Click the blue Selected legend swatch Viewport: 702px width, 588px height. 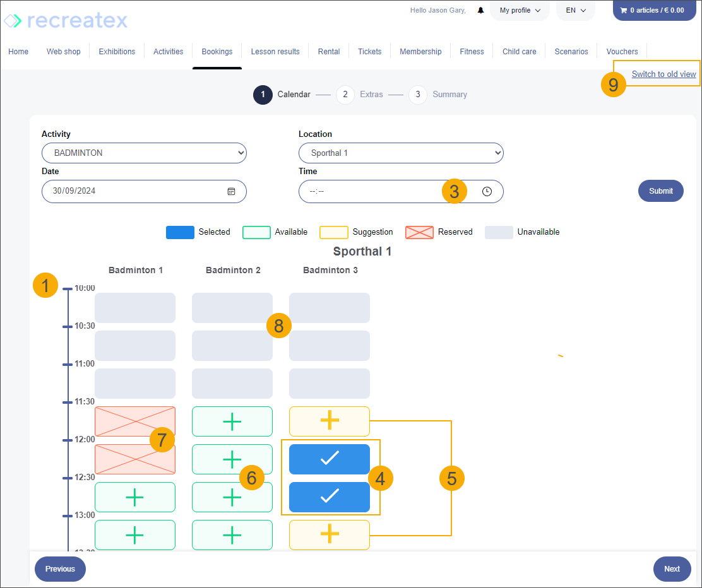pos(180,232)
